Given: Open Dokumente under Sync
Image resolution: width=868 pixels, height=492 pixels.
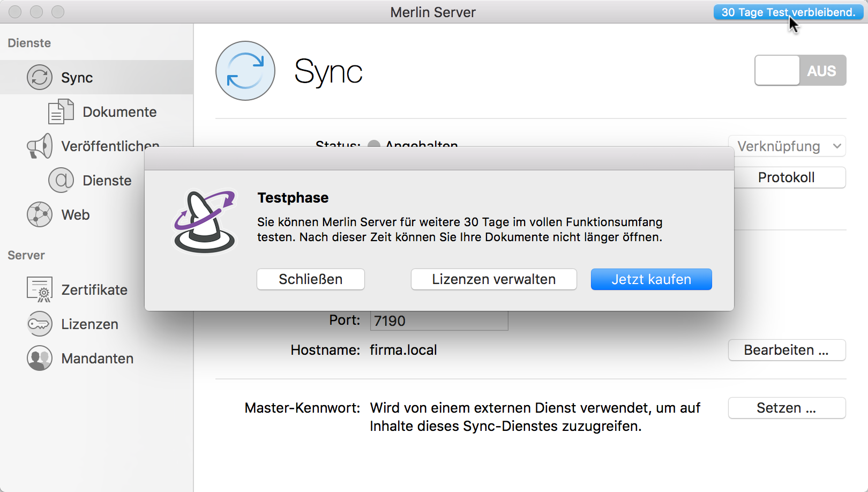Looking at the screenshot, I should click(96, 111).
